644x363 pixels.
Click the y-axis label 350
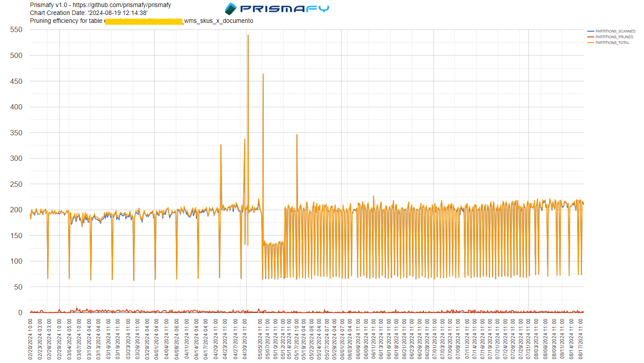pos(16,133)
